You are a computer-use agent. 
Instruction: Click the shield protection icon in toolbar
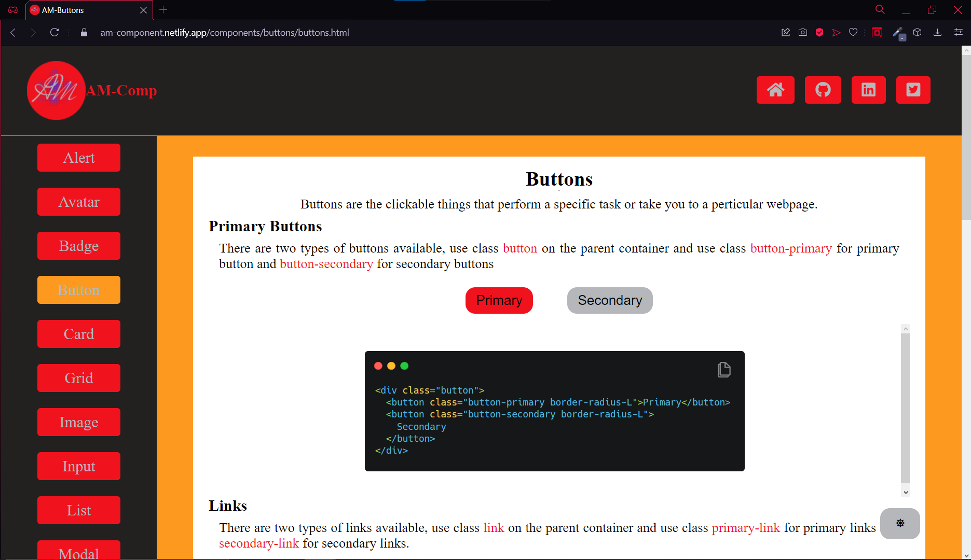(x=819, y=32)
